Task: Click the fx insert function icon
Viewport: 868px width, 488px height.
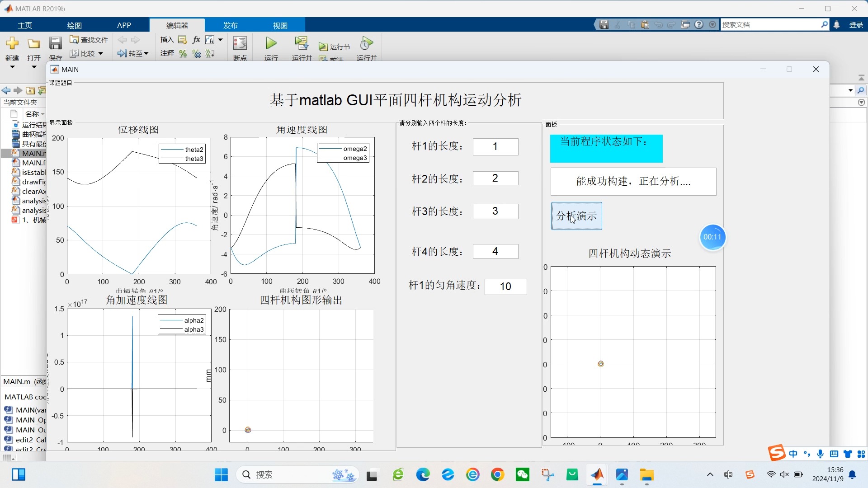Action: click(x=196, y=40)
